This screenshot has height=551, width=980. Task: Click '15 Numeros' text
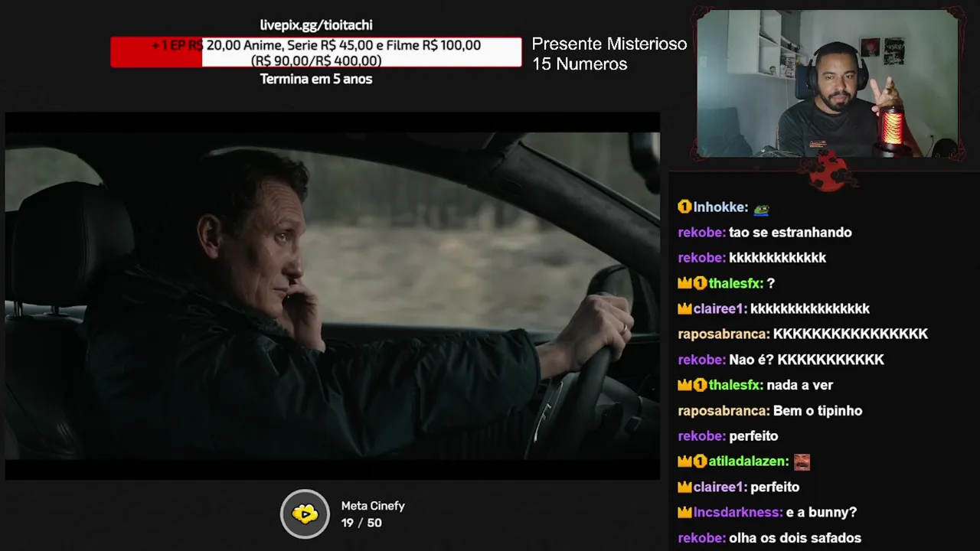click(580, 64)
